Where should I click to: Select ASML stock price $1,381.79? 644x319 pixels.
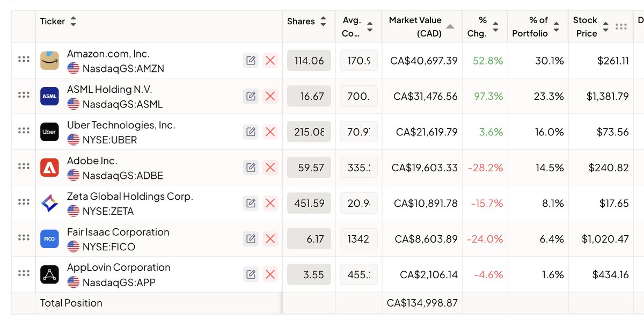[x=607, y=96]
